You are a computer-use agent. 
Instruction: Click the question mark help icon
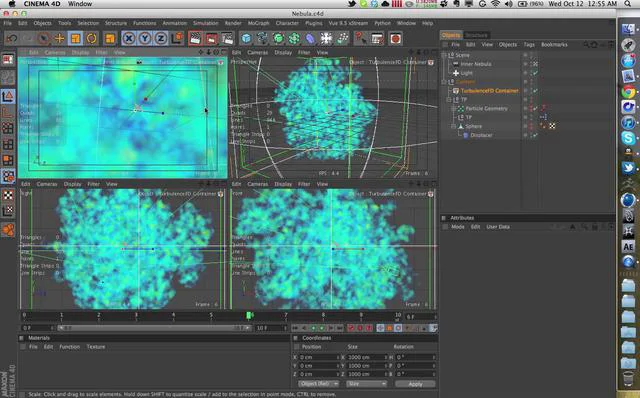(360, 39)
